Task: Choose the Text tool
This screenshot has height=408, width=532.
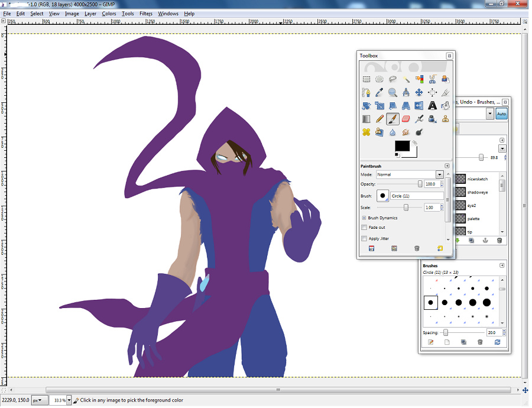Action: point(432,106)
